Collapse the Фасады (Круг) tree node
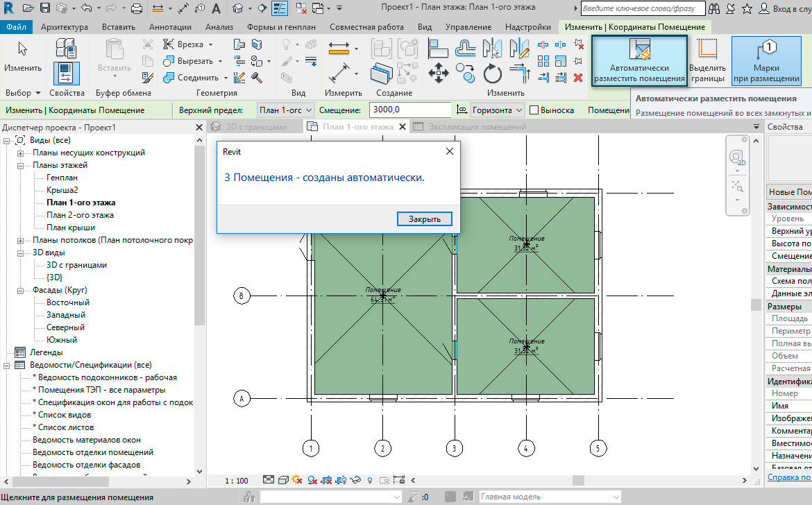Image resolution: width=812 pixels, height=505 pixels. [21, 290]
